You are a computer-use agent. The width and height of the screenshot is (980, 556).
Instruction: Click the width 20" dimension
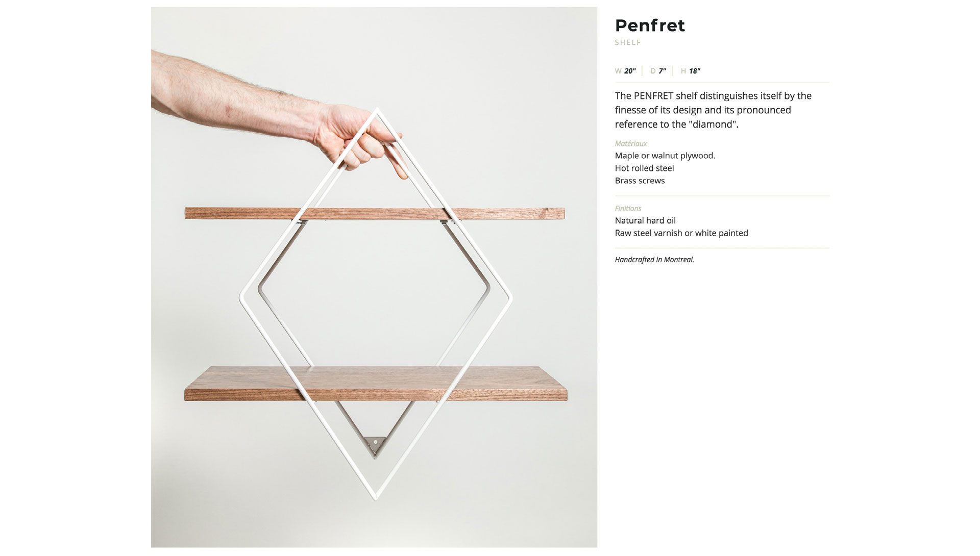(x=625, y=71)
